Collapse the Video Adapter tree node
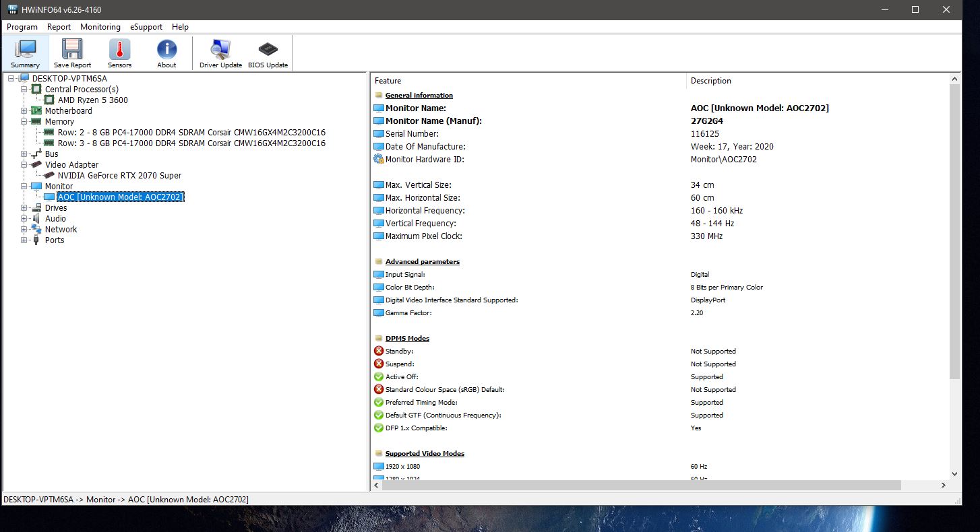The width and height of the screenshot is (980, 532). [24, 164]
